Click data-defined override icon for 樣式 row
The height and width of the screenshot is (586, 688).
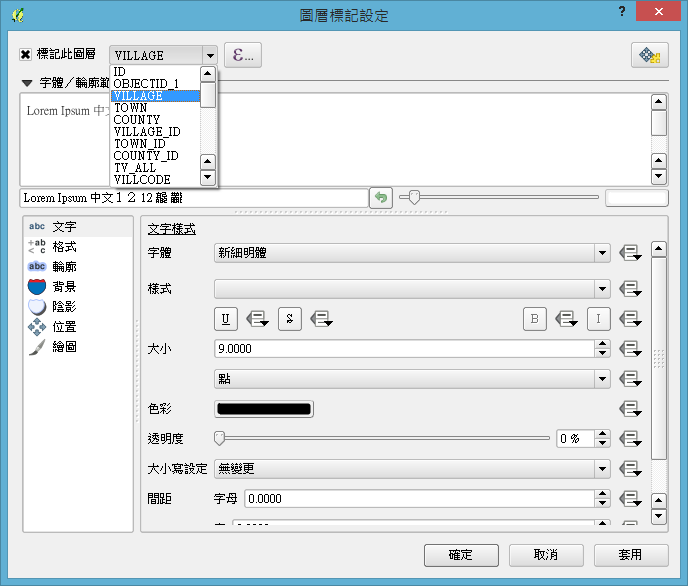tap(630, 289)
